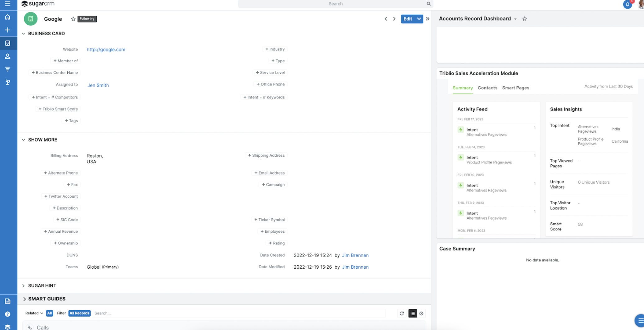The width and height of the screenshot is (644, 330).
Task: Open the funnel-shaped sidebar icon
Action: (x=7, y=69)
